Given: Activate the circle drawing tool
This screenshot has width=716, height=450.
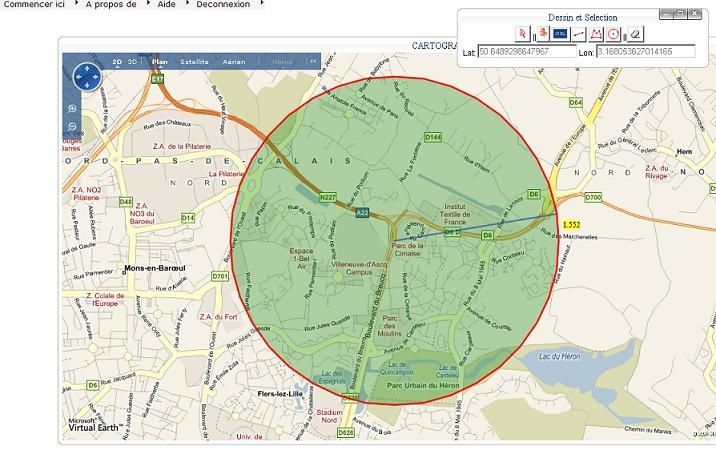Looking at the screenshot, I should (614, 34).
